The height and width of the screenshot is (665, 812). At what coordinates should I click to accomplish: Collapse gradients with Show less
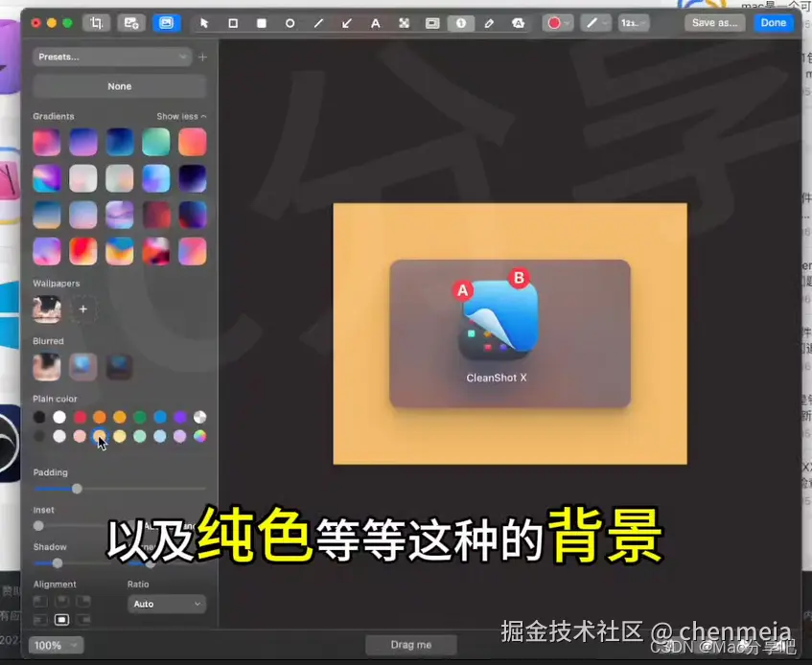coord(181,115)
